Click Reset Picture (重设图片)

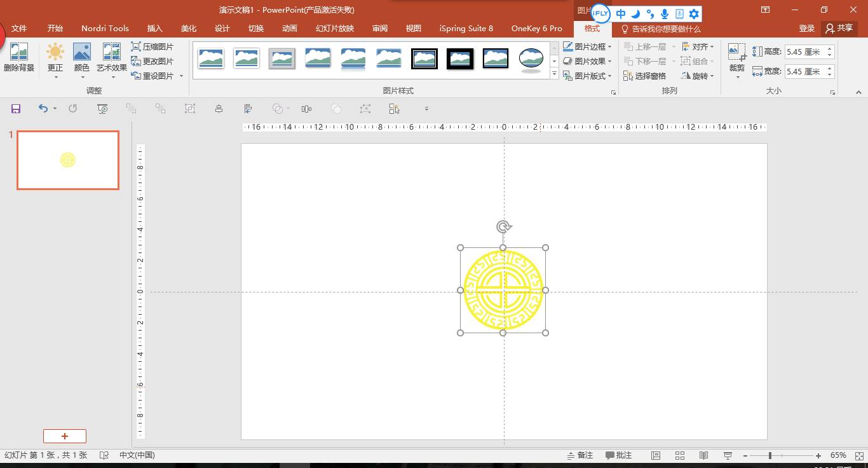tap(153, 76)
